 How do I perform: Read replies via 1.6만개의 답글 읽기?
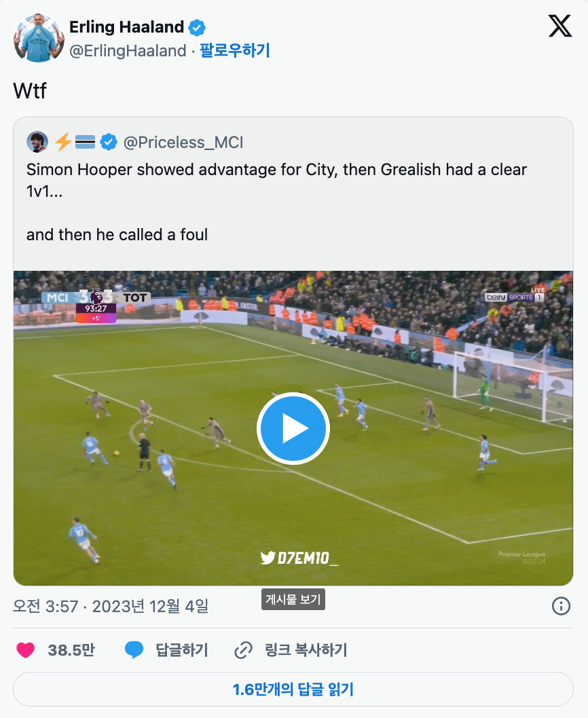[x=293, y=689]
